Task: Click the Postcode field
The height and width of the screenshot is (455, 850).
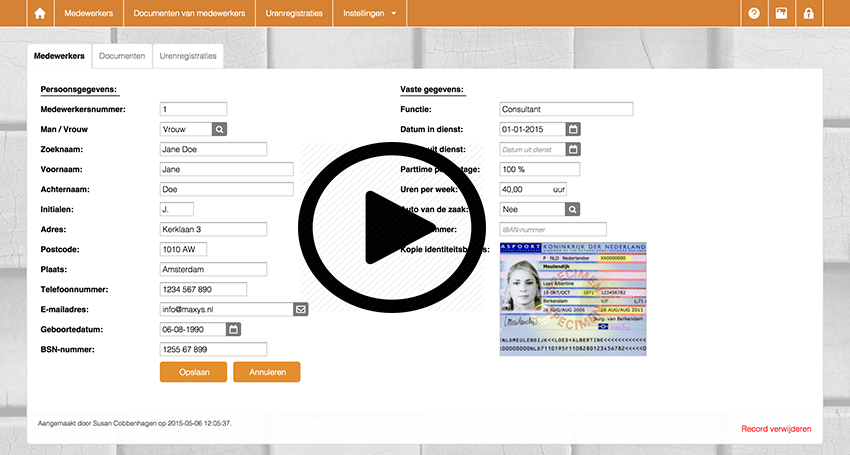Action: click(x=183, y=249)
